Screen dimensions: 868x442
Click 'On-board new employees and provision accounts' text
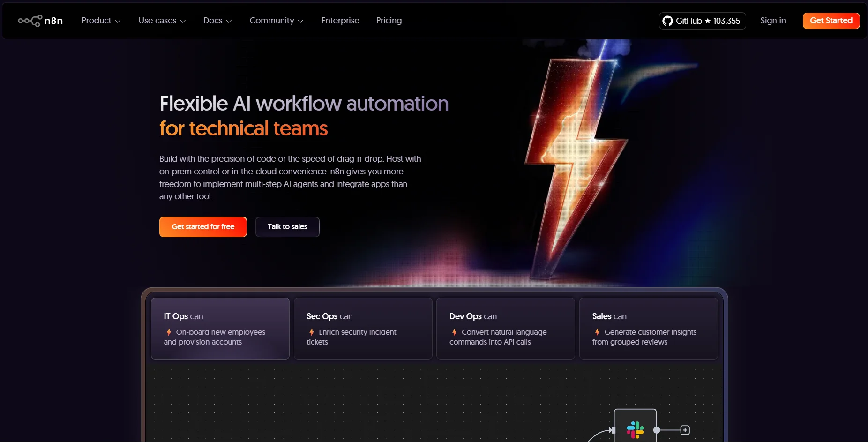[215, 337]
